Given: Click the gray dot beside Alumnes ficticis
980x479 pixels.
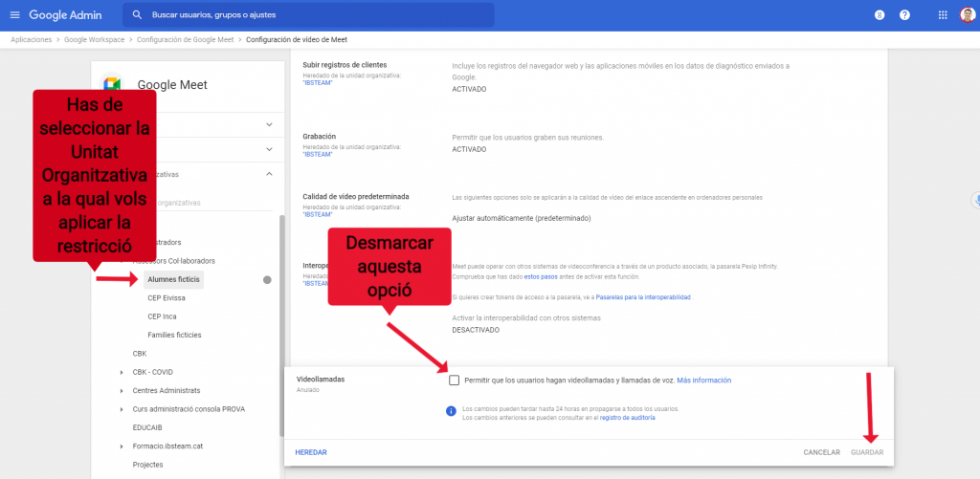Looking at the screenshot, I should (x=268, y=280).
